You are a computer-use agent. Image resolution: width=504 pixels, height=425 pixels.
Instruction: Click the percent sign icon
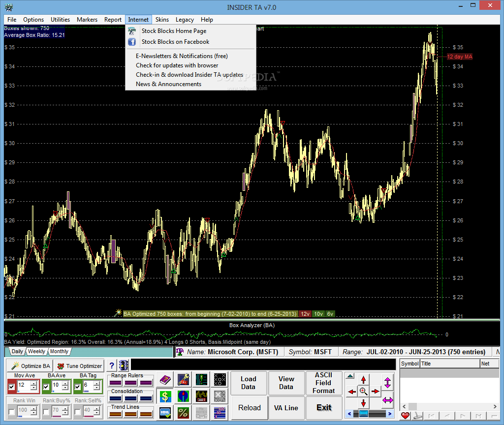pyautogui.click(x=183, y=413)
